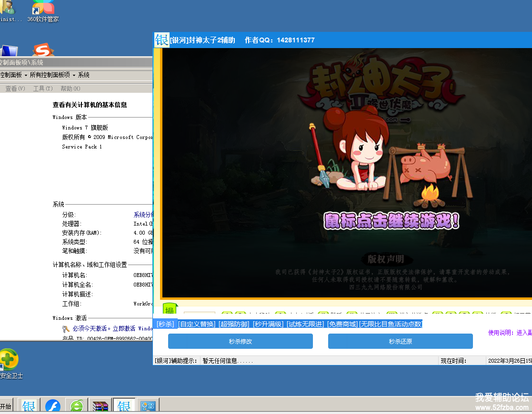The height and width of the screenshot is (414, 532).
Task: Expand the dropdown arrow after 控制面板 breadcrumb
Action: [x=26, y=75]
